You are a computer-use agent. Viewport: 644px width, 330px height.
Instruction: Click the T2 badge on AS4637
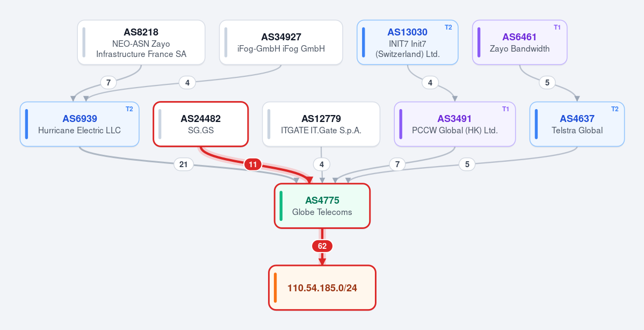[x=614, y=109]
